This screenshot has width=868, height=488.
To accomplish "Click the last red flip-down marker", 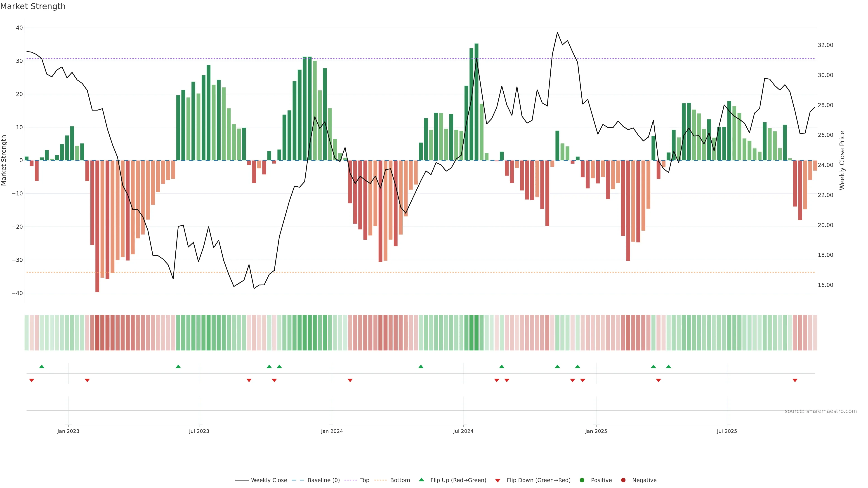I will tap(795, 380).
